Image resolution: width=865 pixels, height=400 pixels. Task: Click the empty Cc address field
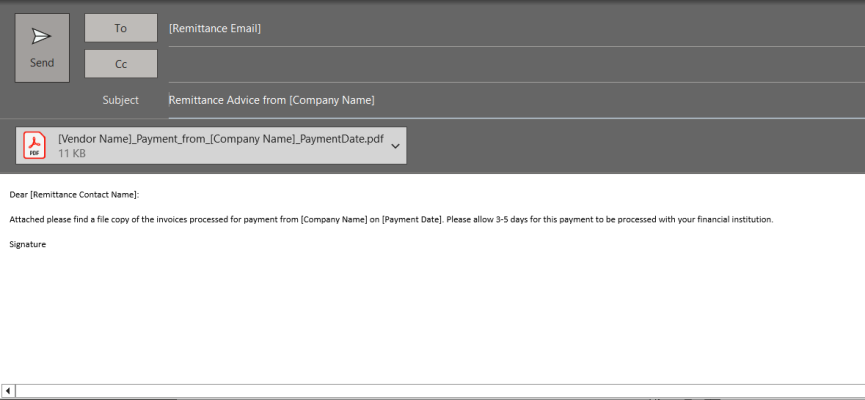(500, 63)
